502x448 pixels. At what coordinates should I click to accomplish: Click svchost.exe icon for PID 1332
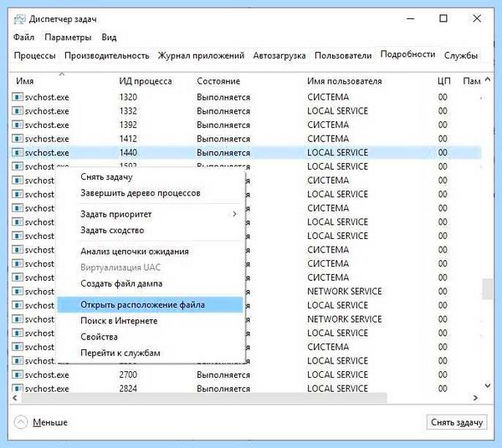click(18, 111)
